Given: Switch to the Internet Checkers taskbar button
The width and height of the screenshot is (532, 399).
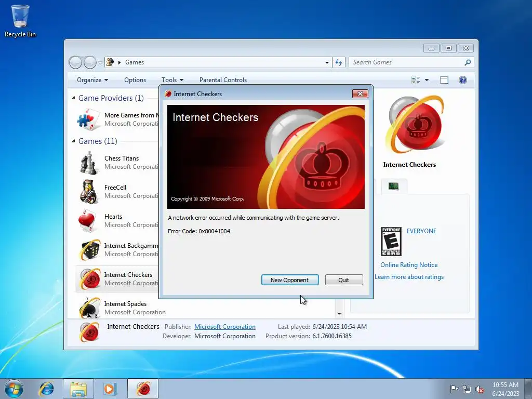Looking at the screenshot, I should (143, 389).
